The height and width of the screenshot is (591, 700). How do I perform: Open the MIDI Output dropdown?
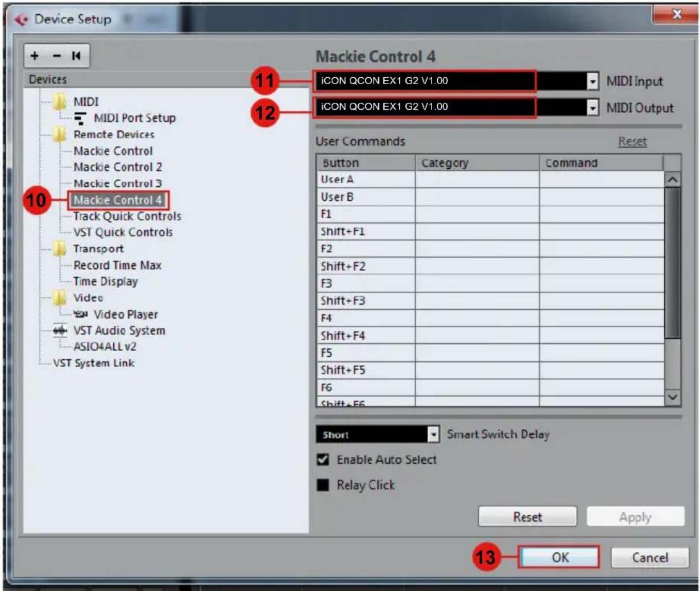tap(593, 107)
